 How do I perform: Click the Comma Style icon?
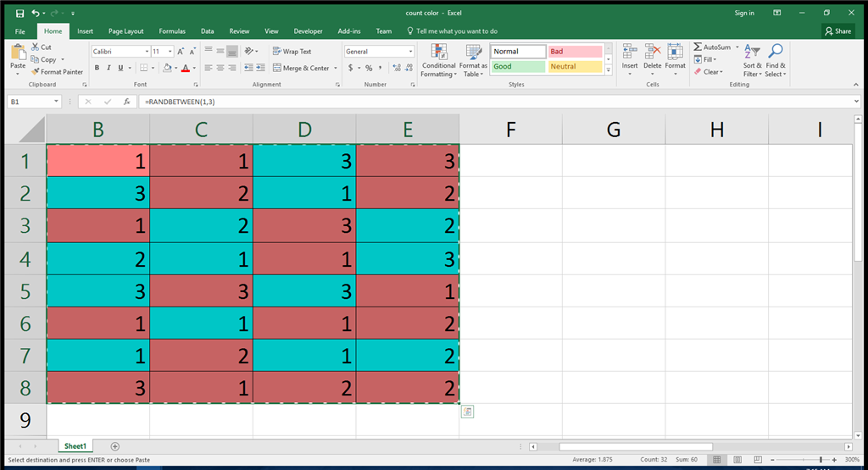click(381, 68)
